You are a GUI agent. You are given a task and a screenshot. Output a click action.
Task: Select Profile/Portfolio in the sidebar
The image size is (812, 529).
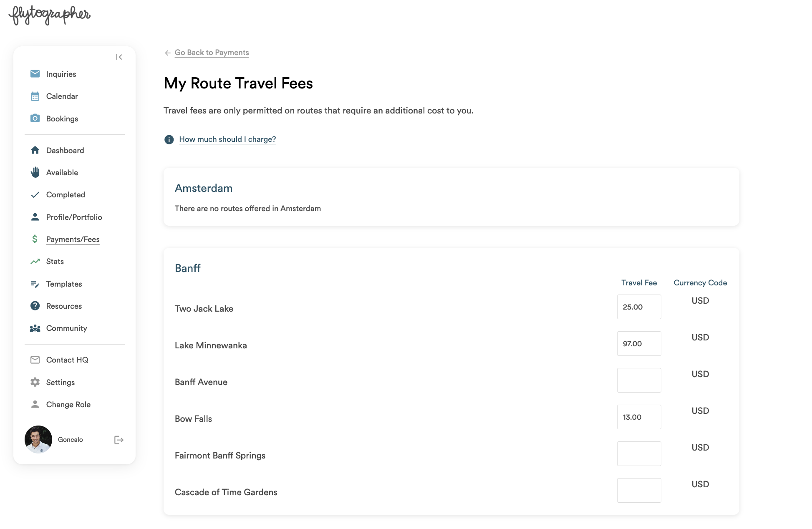coord(74,217)
